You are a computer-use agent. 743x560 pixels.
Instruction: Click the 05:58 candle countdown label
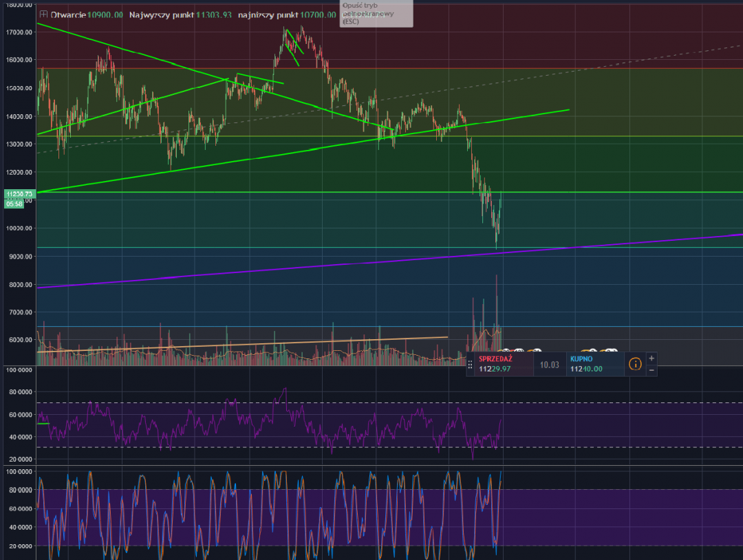coord(15,204)
